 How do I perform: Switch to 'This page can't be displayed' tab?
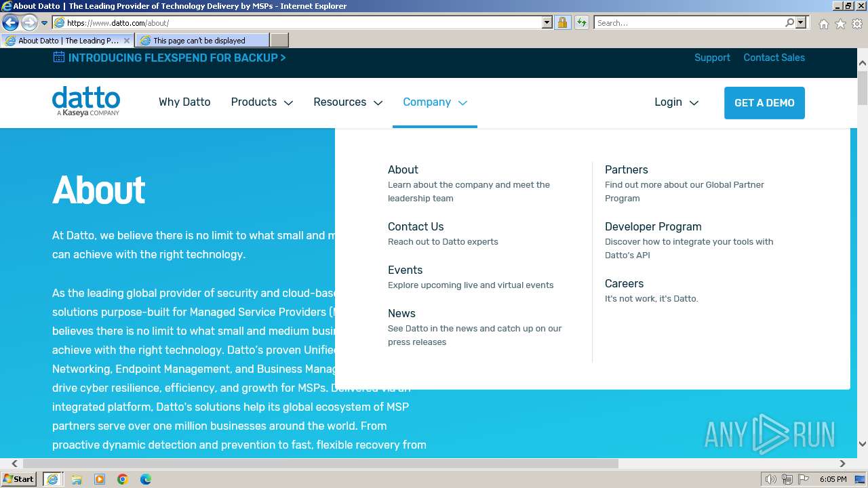click(202, 41)
